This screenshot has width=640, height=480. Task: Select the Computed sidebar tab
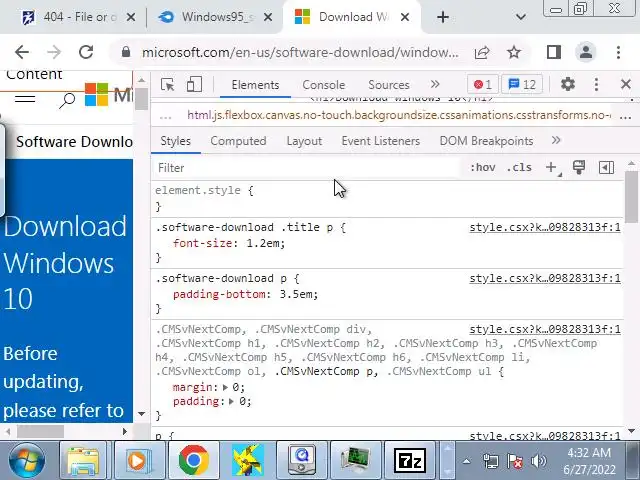pos(238,141)
